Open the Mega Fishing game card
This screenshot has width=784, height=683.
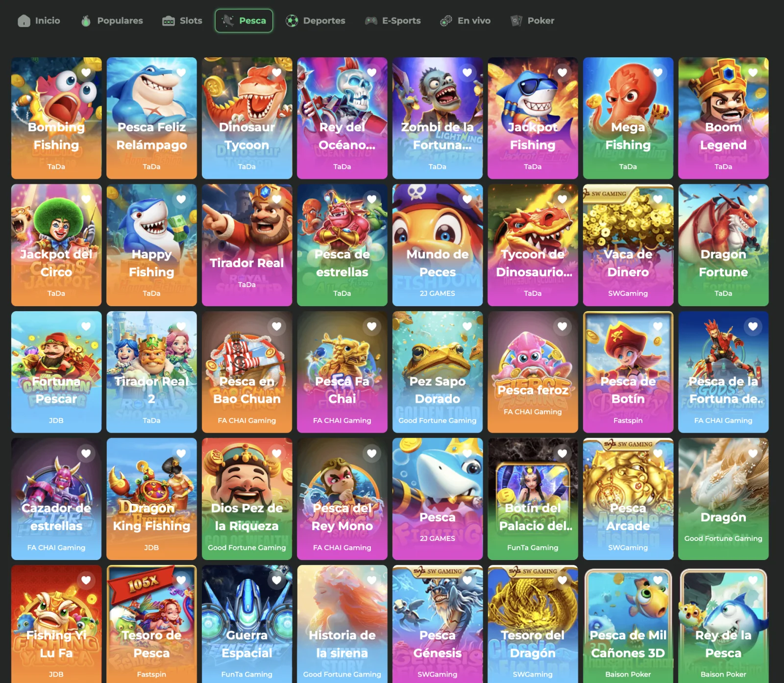(628, 118)
